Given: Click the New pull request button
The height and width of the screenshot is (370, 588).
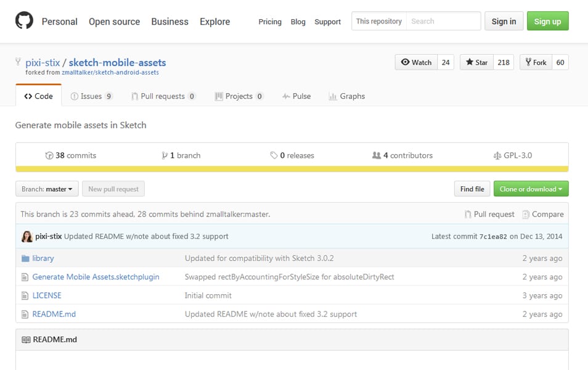Looking at the screenshot, I should 113,189.
